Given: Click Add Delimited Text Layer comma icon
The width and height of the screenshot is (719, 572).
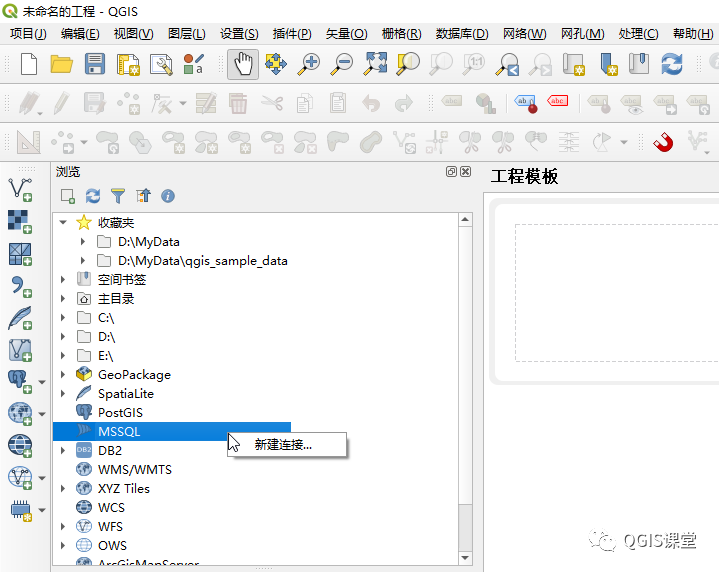Looking at the screenshot, I should pyautogui.click(x=20, y=286).
